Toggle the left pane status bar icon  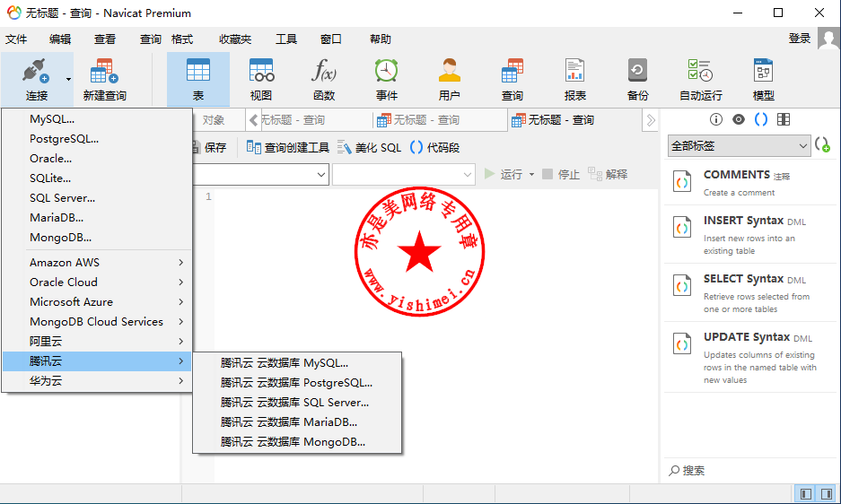[805, 494]
